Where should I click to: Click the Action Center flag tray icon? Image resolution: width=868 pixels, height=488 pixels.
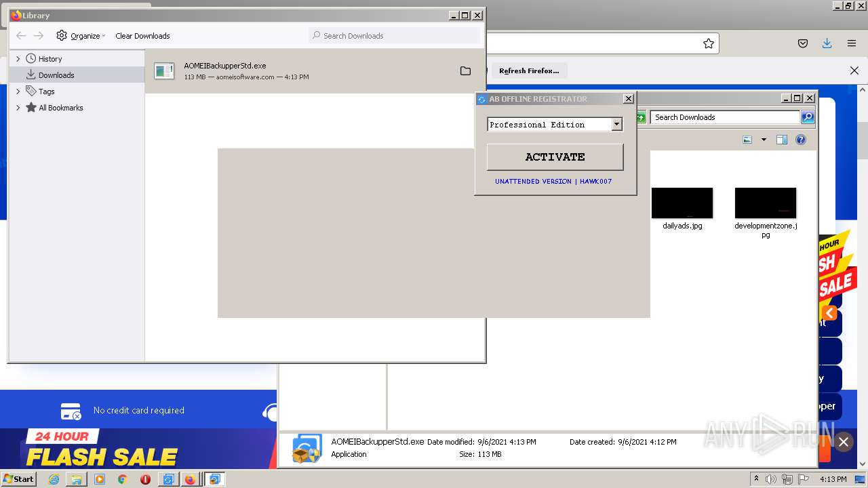pyautogui.click(x=804, y=479)
